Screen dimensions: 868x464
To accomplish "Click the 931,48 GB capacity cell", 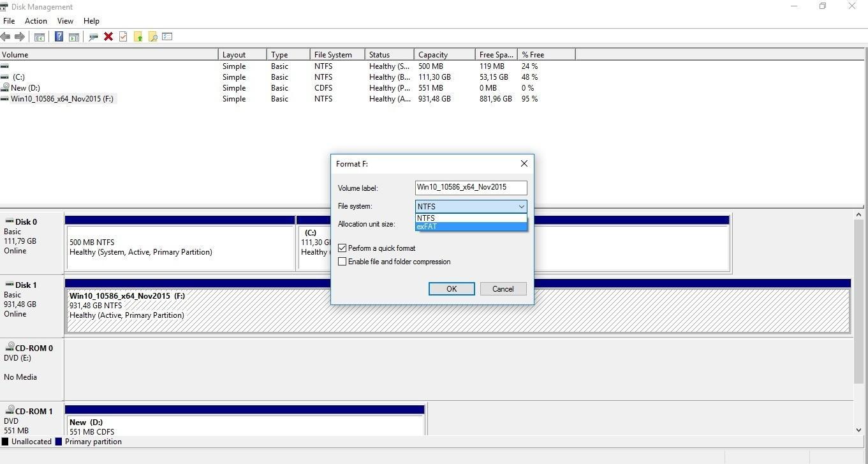I will pos(434,99).
